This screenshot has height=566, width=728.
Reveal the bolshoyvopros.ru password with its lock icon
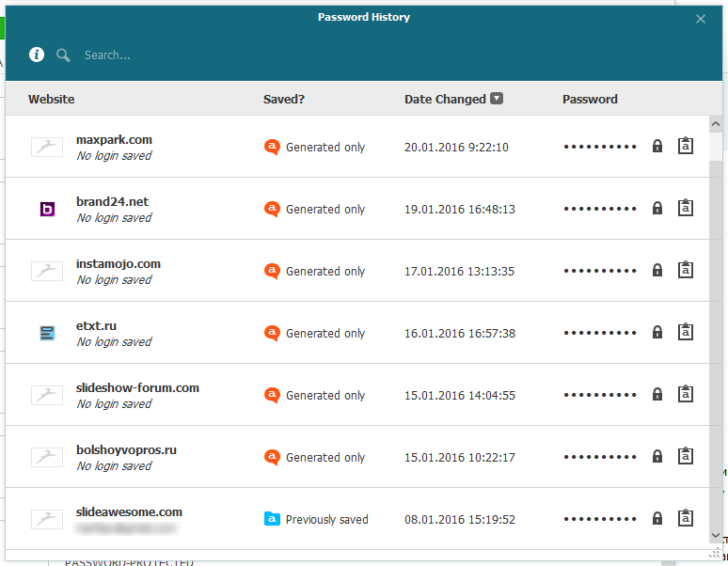pyautogui.click(x=657, y=457)
